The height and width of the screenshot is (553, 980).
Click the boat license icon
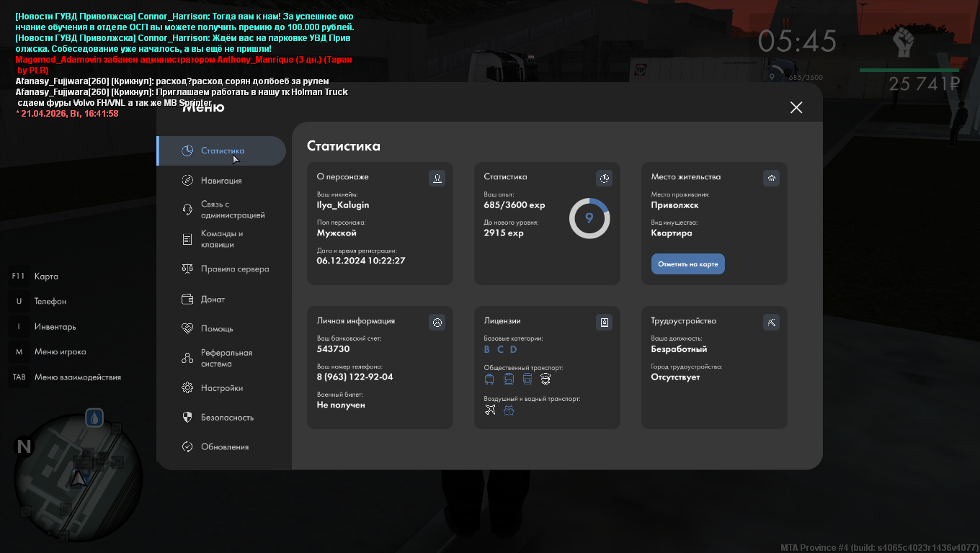tap(509, 410)
